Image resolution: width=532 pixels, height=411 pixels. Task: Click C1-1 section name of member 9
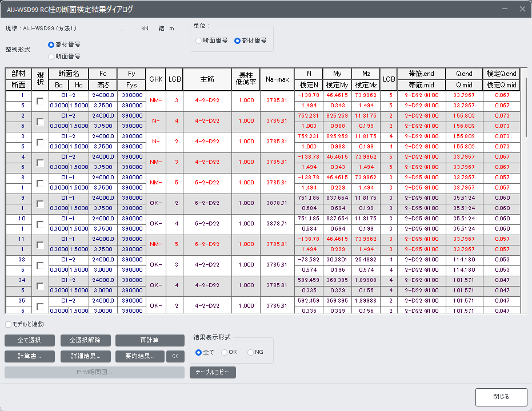click(68, 198)
